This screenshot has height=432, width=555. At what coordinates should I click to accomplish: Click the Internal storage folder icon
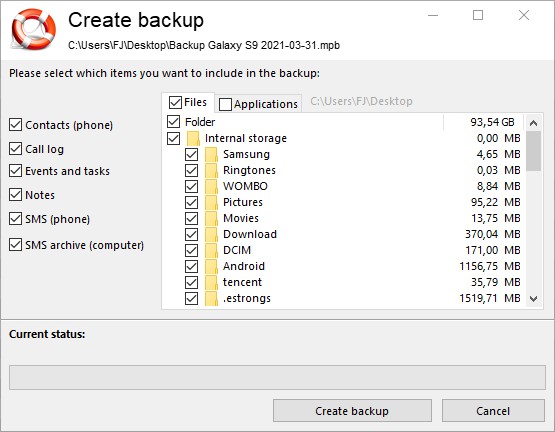(x=193, y=138)
